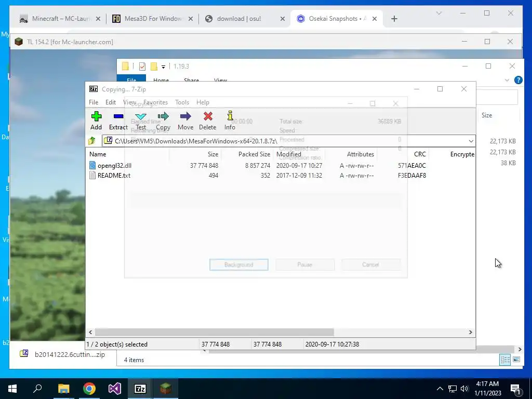Open the File menu in 7-Zip
The width and height of the screenshot is (532, 399).
click(94, 102)
